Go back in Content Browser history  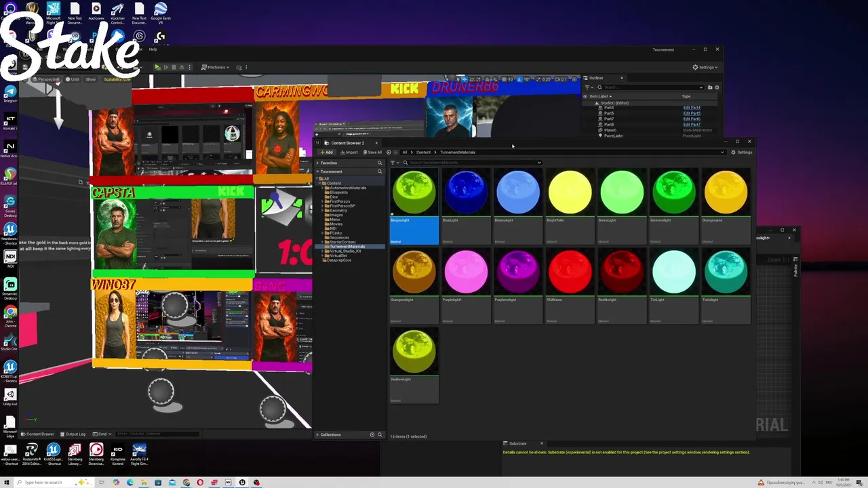click(x=389, y=152)
